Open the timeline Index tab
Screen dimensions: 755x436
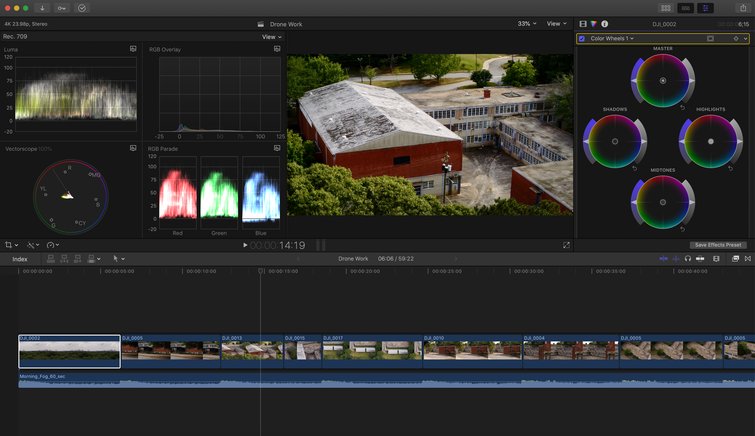pyautogui.click(x=20, y=258)
